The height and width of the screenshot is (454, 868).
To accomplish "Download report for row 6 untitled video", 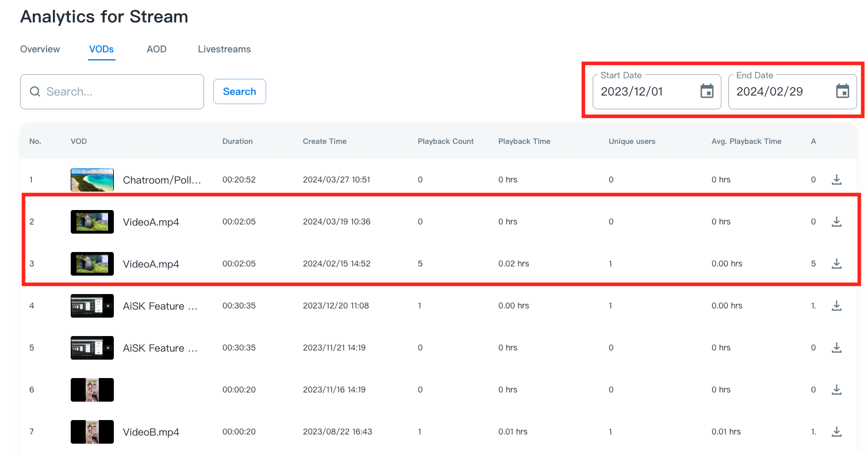I will [x=836, y=390].
